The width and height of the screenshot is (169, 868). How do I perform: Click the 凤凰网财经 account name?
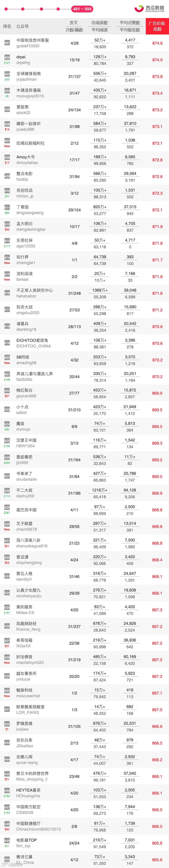27,623
